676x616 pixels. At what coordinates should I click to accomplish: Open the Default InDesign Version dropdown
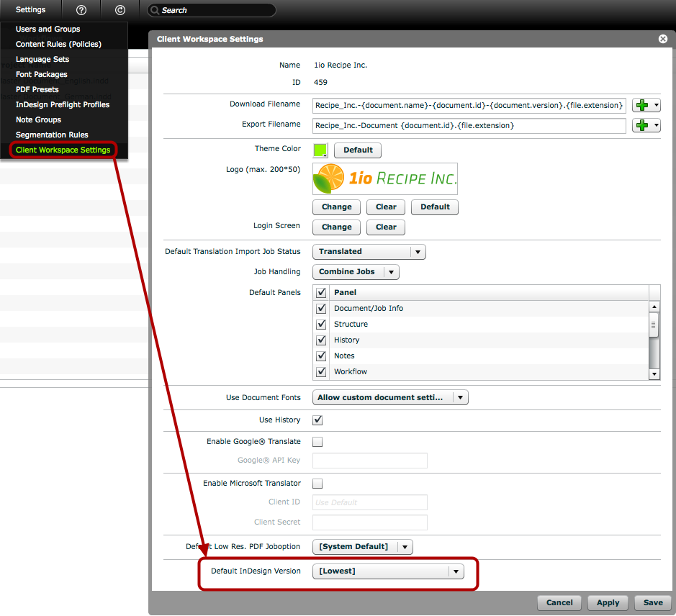click(x=388, y=571)
